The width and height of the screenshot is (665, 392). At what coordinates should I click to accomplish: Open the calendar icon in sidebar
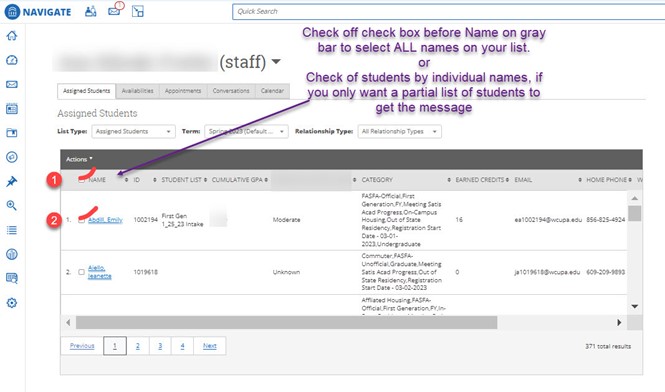pyautogui.click(x=12, y=109)
